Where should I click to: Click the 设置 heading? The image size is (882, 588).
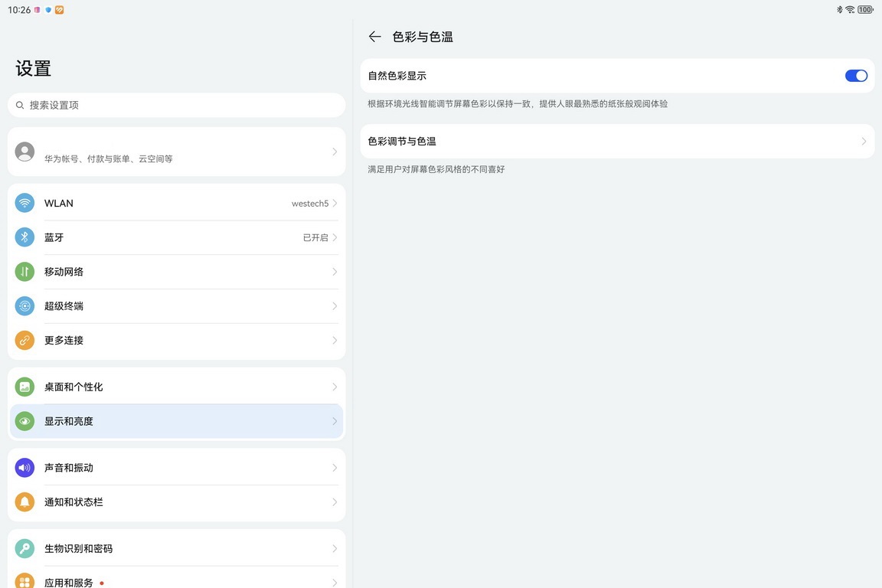(33, 69)
